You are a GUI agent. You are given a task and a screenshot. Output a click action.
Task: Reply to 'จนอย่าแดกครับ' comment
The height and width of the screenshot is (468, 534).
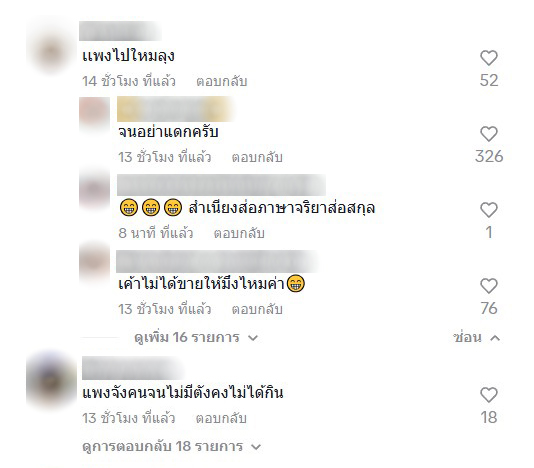(257, 157)
